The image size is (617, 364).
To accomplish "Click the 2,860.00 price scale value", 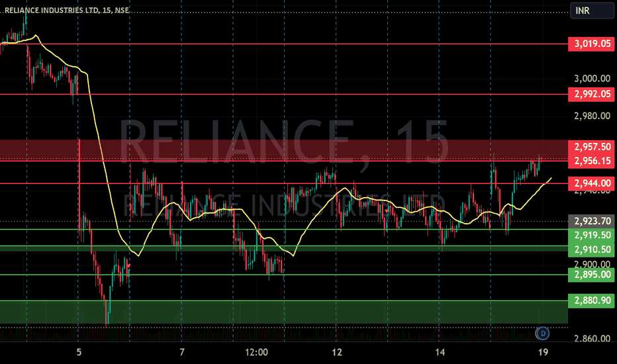I will (593, 338).
